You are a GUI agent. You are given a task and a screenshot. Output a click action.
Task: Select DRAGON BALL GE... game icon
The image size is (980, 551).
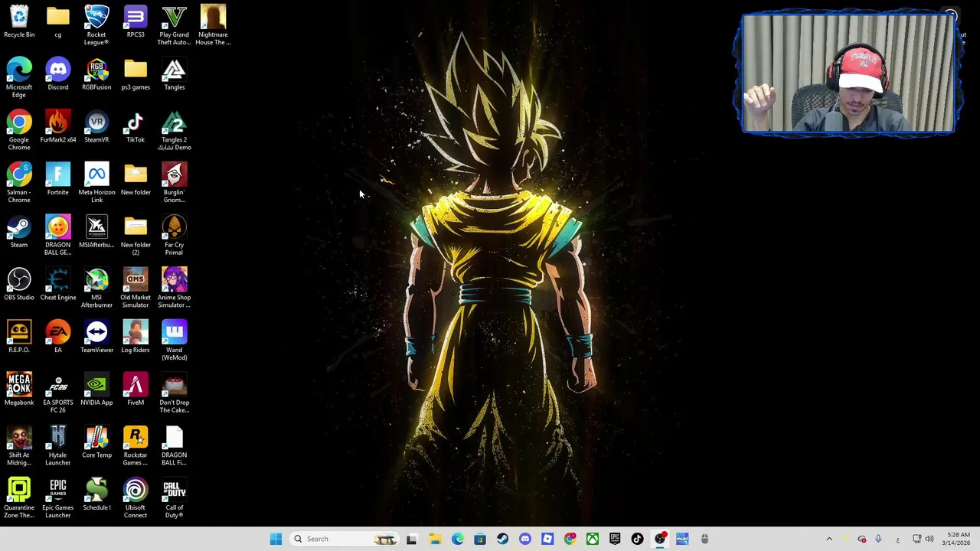(57, 235)
